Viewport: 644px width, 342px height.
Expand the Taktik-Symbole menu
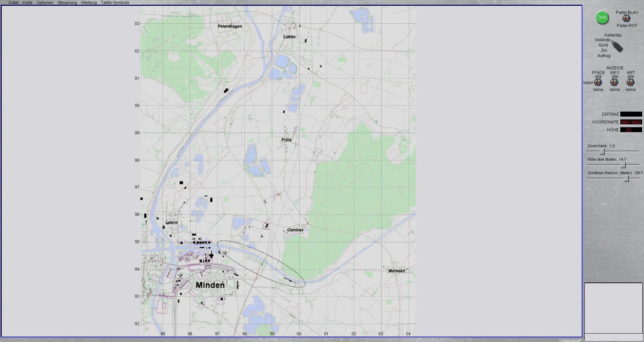pos(115,3)
